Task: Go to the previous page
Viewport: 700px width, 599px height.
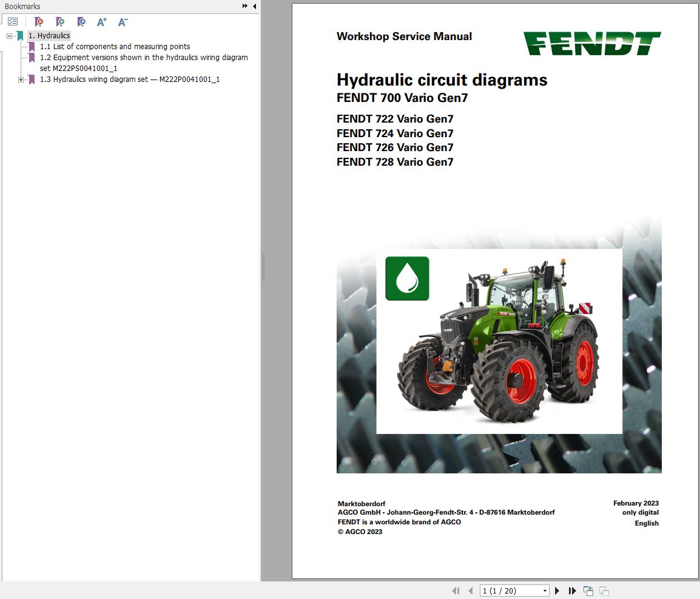Action: tap(471, 591)
